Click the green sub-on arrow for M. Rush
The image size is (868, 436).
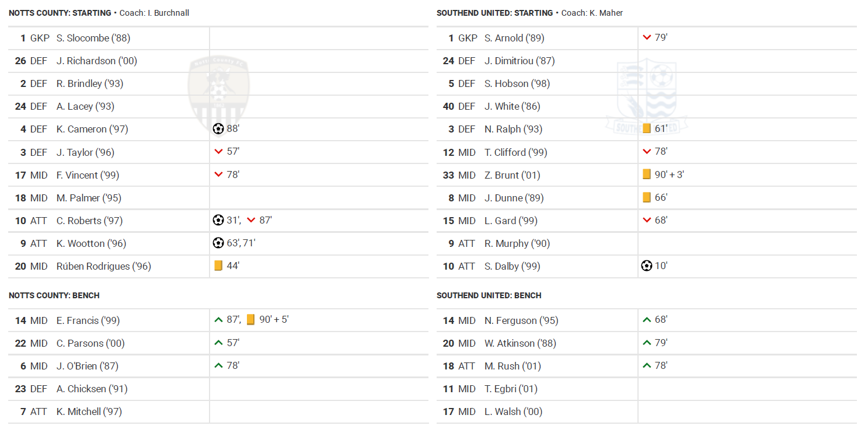tap(646, 366)
